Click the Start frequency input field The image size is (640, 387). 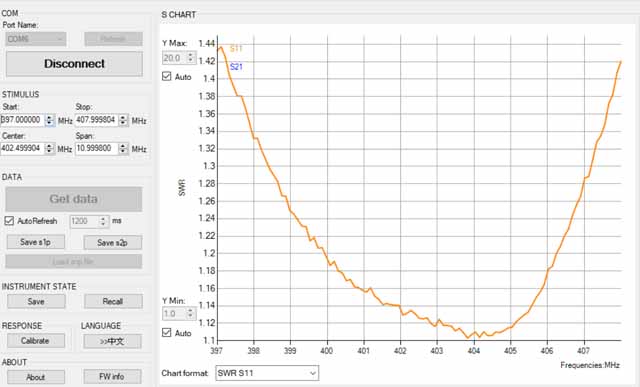(x=22, y=120)
